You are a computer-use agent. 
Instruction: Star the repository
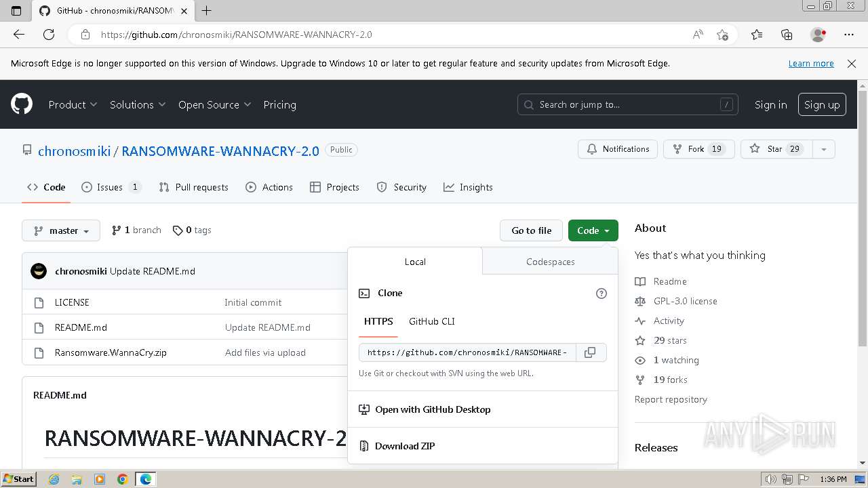pos(776,149)
